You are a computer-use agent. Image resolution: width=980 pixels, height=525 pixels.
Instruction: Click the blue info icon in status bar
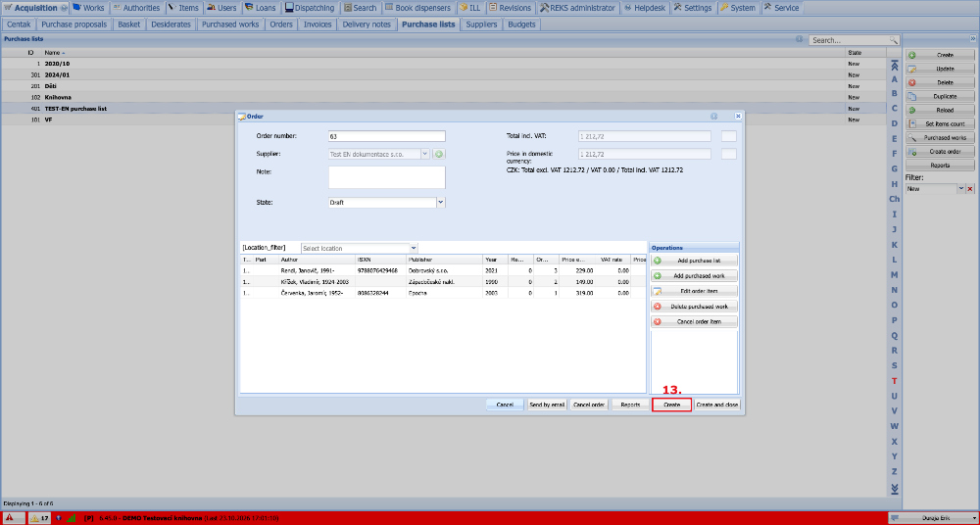[x=58, y=518]
